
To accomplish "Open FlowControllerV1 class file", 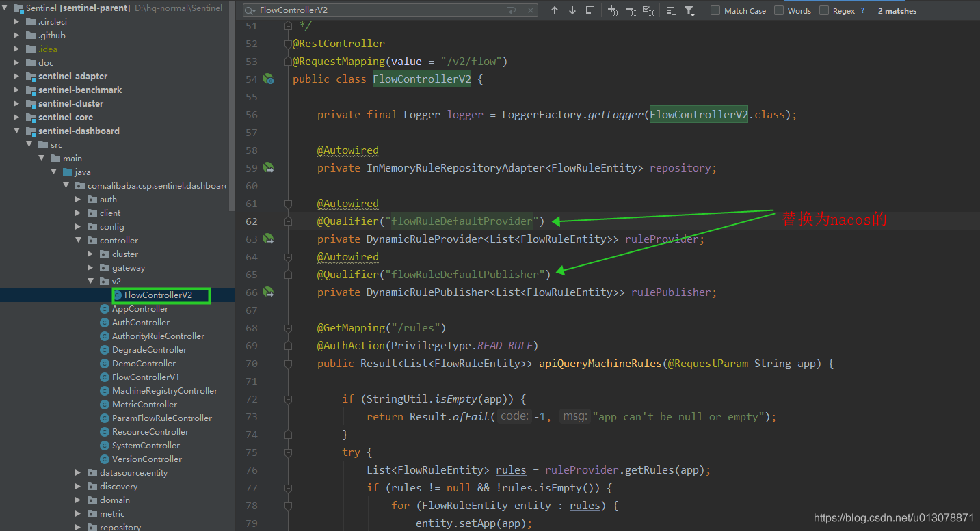I will [146, 377].
